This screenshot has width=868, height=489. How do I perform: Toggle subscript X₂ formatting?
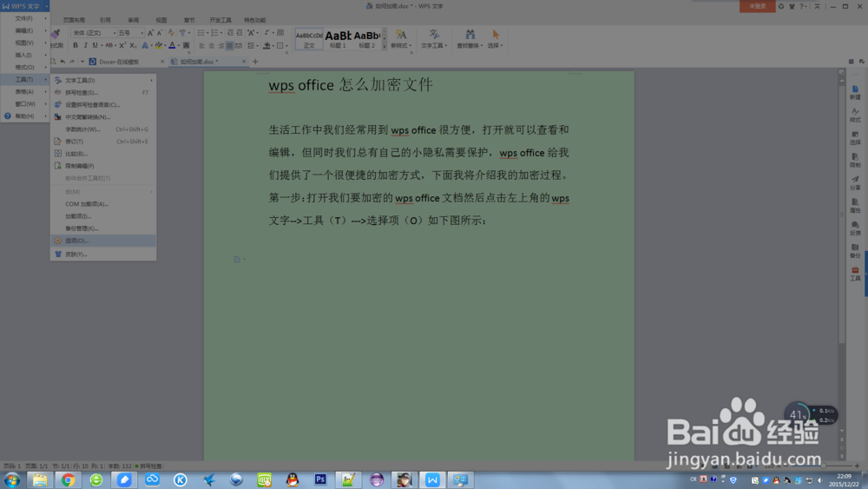pyautogui.click(x=133, y=45)
